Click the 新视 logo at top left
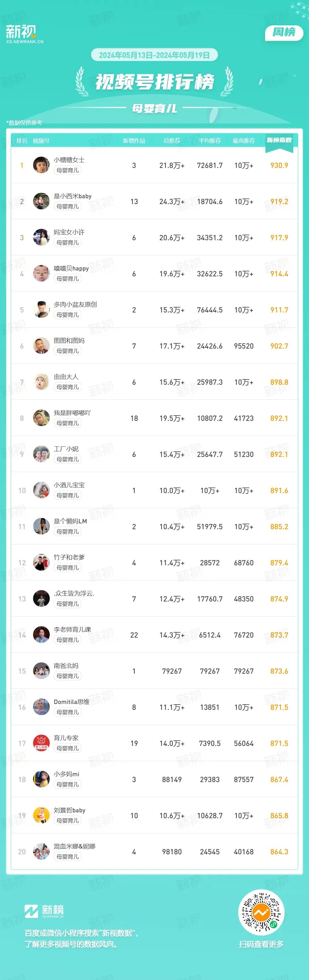The height and width of the screenshot is (980, 309). pyautogui.click(x=24, y=34)
